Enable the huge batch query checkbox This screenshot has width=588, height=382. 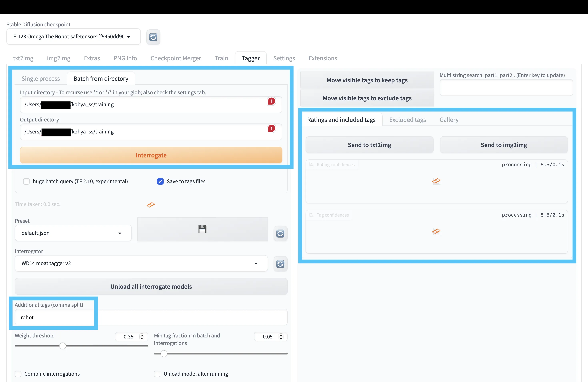[x=26, y=181]
